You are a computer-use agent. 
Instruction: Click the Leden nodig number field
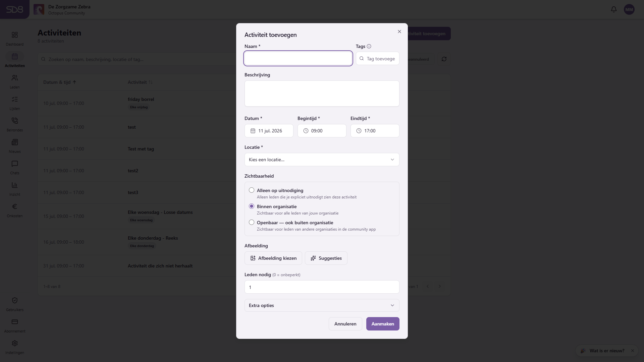(x=322, y=287)
